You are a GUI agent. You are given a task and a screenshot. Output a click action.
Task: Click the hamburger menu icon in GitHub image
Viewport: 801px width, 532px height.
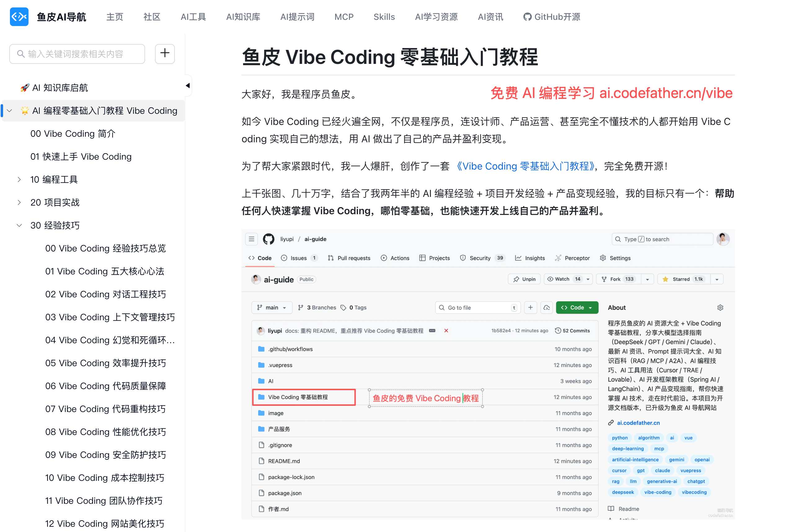[x=251, y=239]
